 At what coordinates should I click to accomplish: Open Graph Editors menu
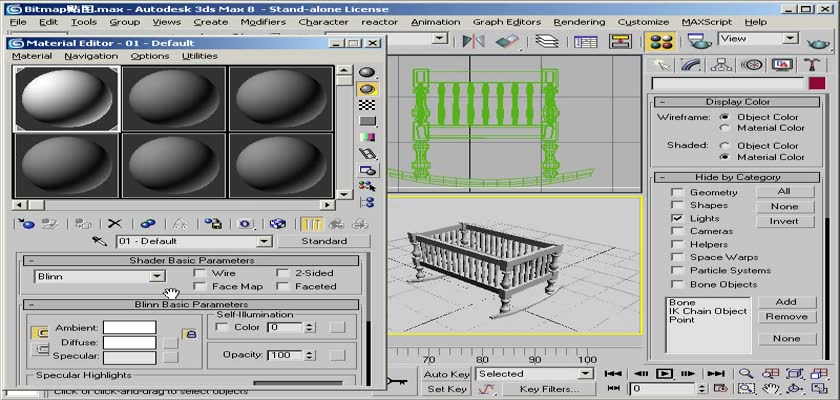click(507, 22)
